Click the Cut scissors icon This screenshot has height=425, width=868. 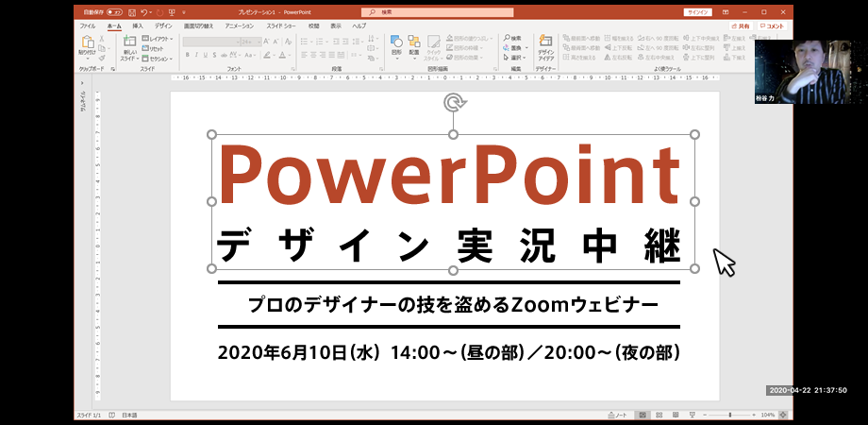pyautogui.click(x=102, y=39)
